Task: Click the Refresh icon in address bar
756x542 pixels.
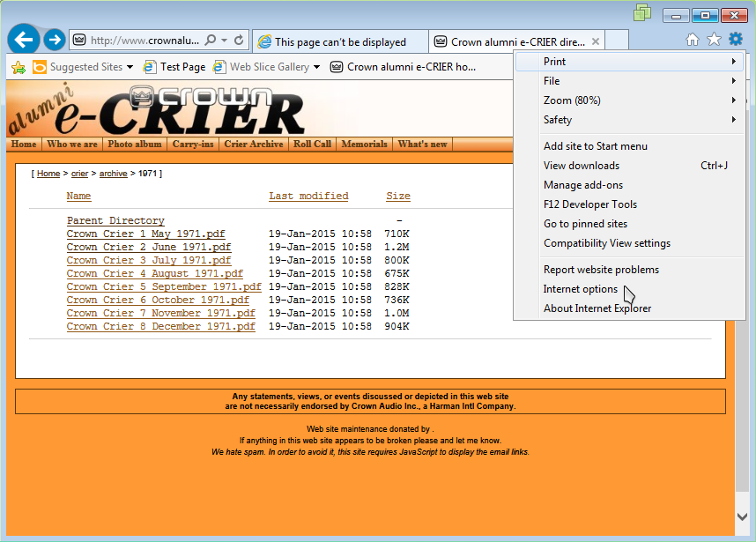Action: [x=240, y=41]
